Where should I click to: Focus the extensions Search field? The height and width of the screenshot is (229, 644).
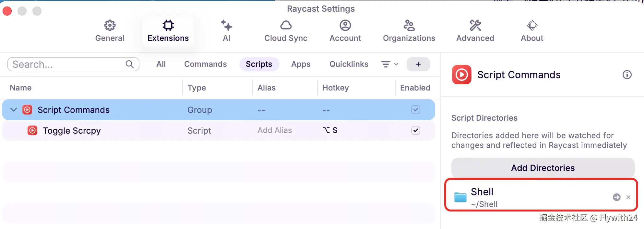point(68,64)
